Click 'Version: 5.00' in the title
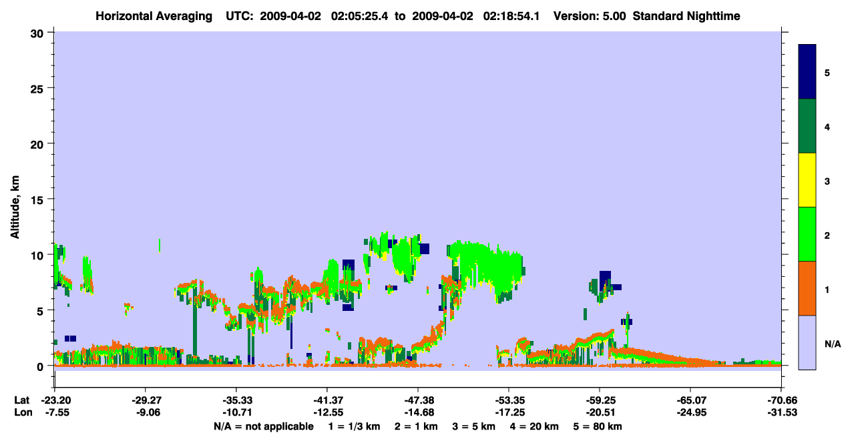The image size is (868, 445). click(590, 15)
